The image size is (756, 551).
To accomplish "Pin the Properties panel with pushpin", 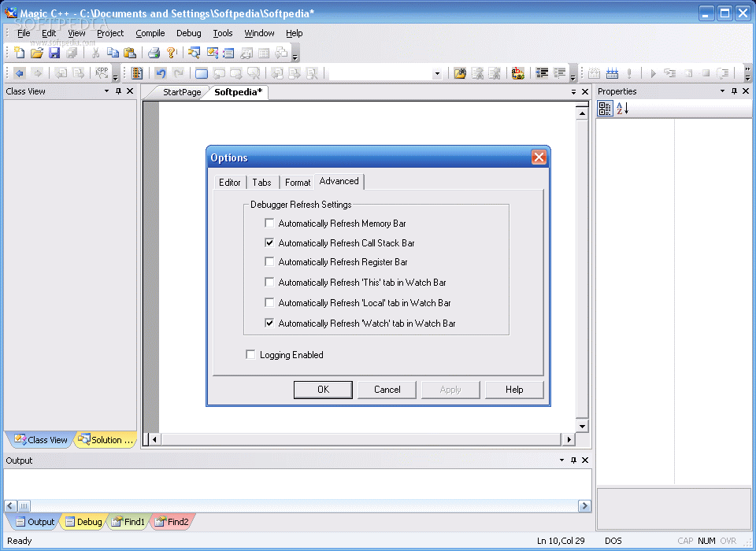I will coord(734,91).
